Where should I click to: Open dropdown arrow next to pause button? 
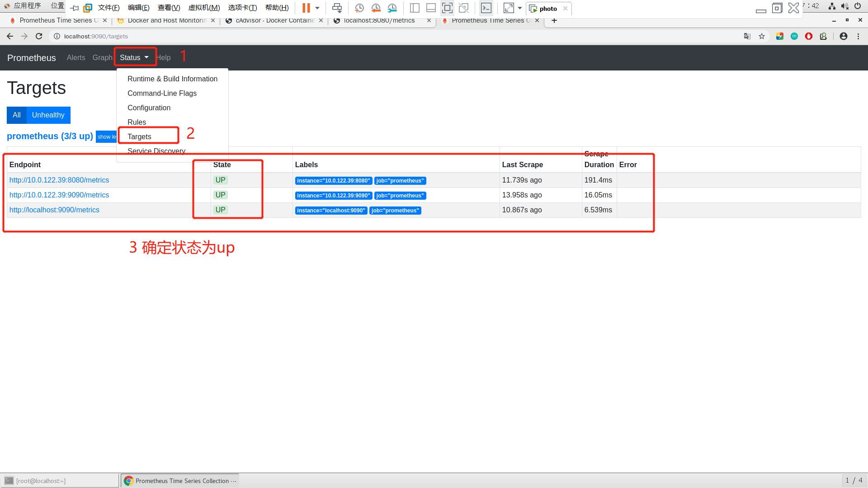click(x=317, y=8)
